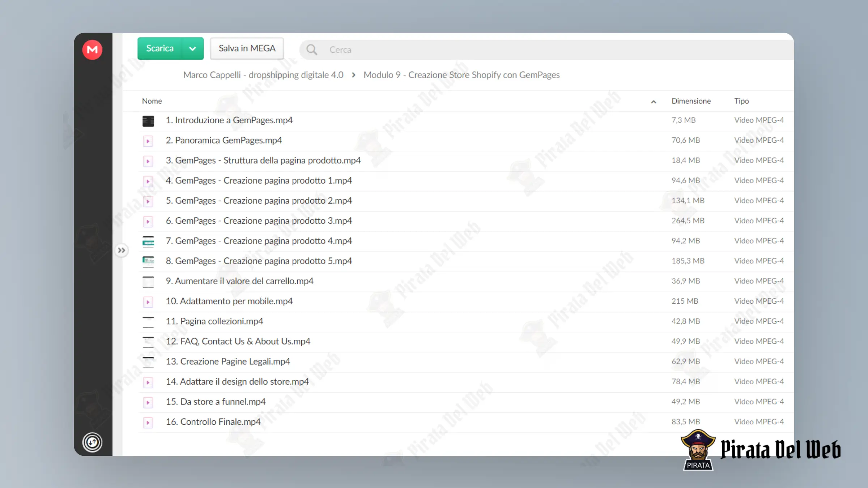
Task: Open the transfers icon at sidebar bottom
Action: (92, 442)
